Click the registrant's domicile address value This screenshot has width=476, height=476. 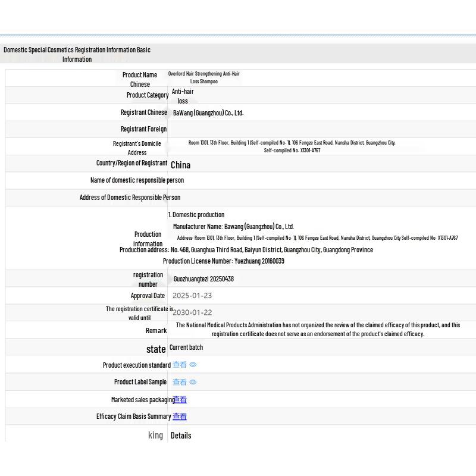tap(292, 146)
